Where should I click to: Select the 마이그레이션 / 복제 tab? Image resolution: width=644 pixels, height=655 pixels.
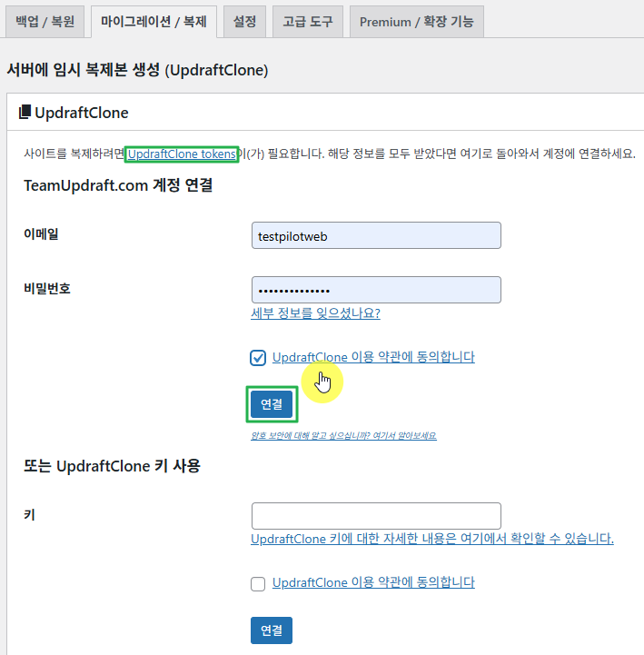click(154, 20)
